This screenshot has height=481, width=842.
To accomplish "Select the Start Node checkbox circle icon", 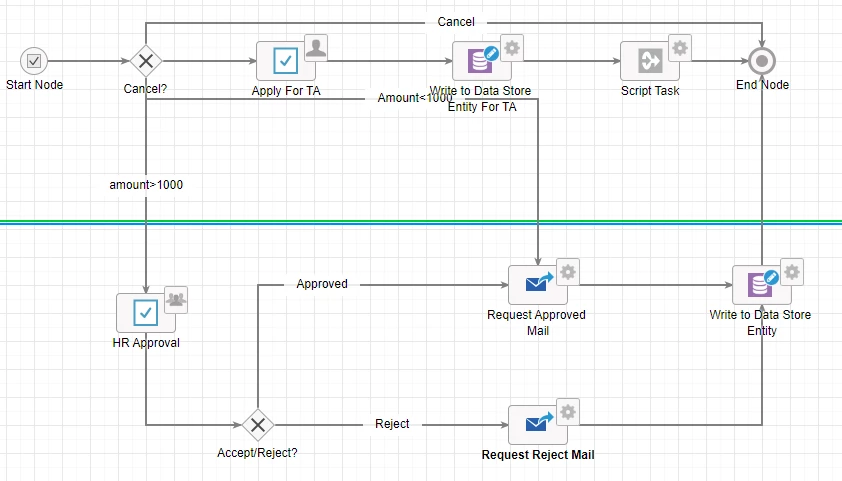I will point(34,61).
